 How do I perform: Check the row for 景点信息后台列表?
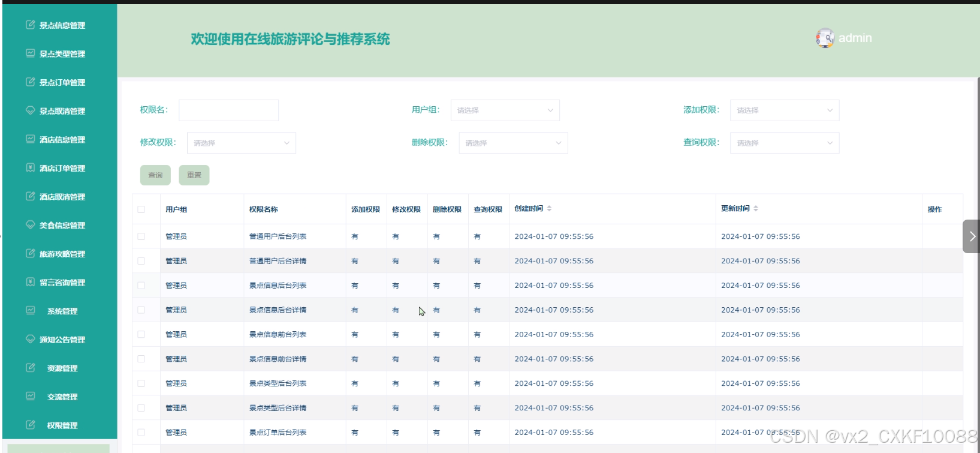[x=141, y=286]
